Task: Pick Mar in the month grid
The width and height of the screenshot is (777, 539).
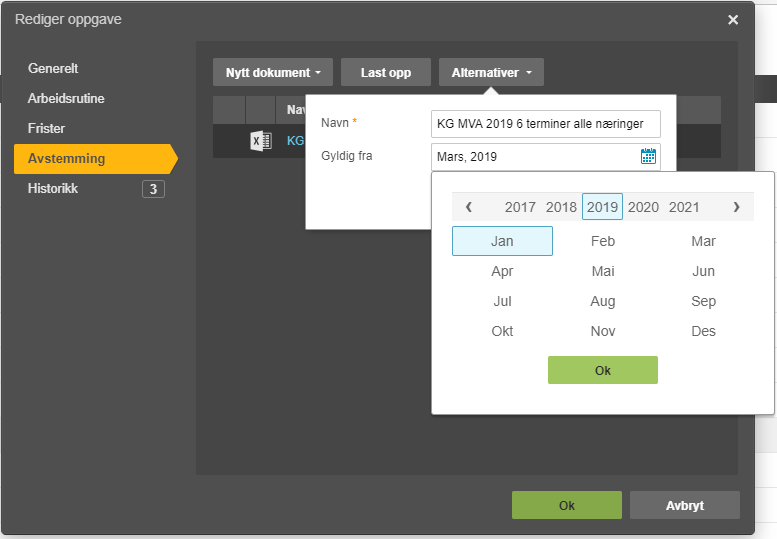Action: 703,241
